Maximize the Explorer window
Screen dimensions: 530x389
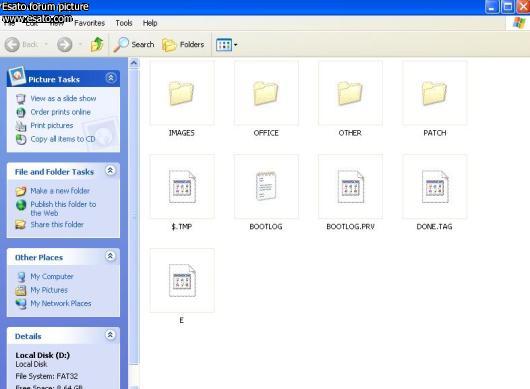508,7
